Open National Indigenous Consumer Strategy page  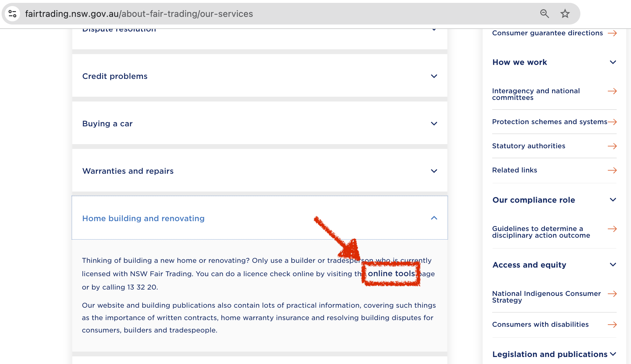[546, 297]
